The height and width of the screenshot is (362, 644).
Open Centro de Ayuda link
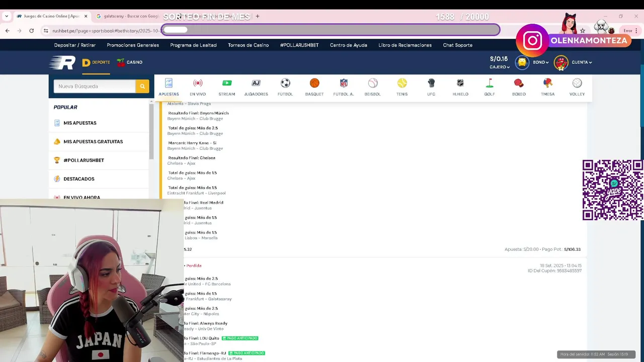coord(349,45)
